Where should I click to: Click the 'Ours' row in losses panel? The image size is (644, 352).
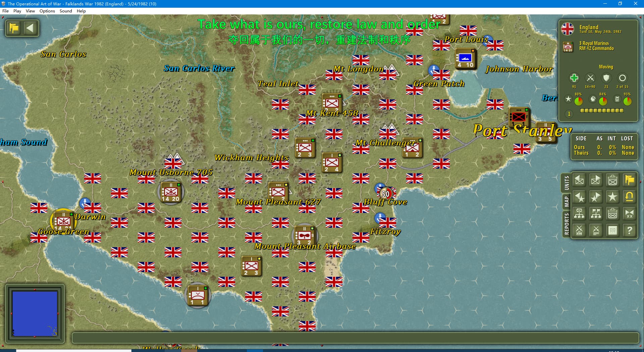coord(604,147)
